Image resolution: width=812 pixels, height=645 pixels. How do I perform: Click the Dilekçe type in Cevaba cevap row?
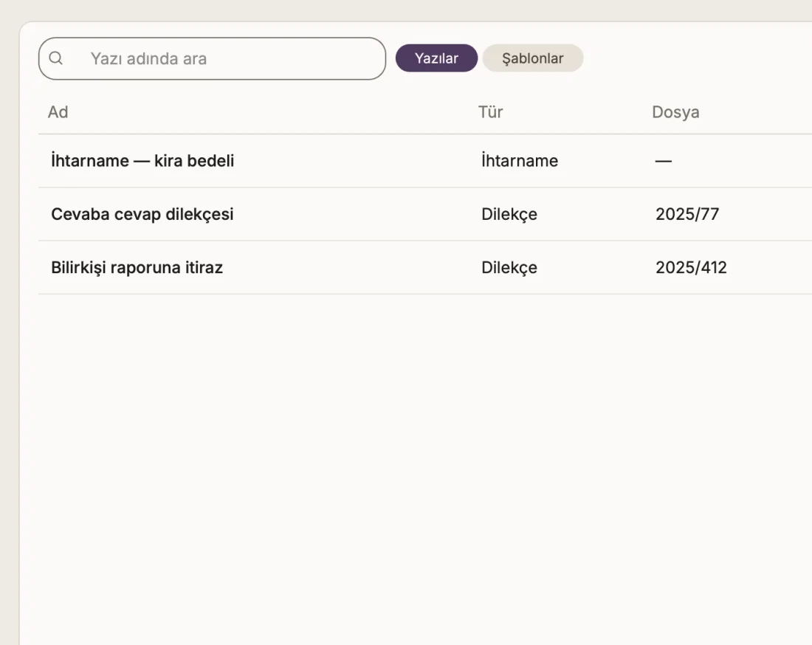coord(509,214)
